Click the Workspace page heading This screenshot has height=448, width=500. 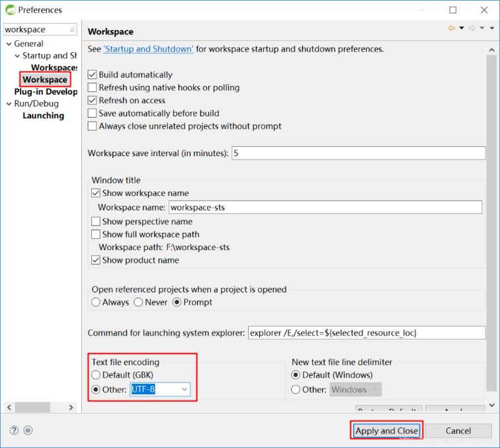coord(110,32)
